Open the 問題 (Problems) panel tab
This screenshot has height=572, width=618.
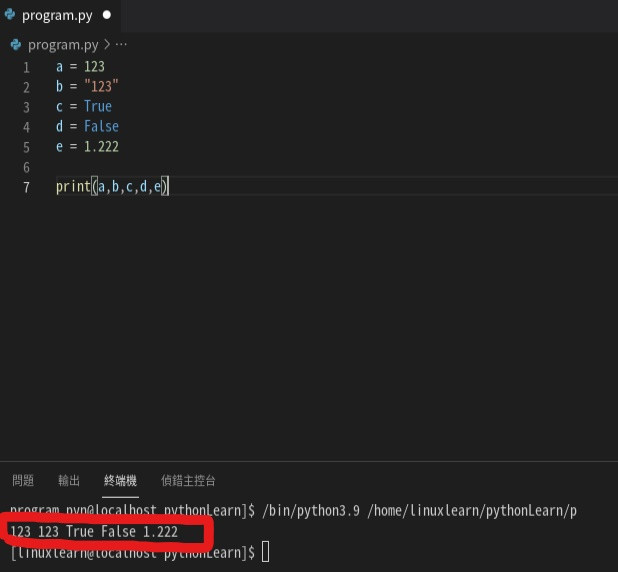(23, 481)
